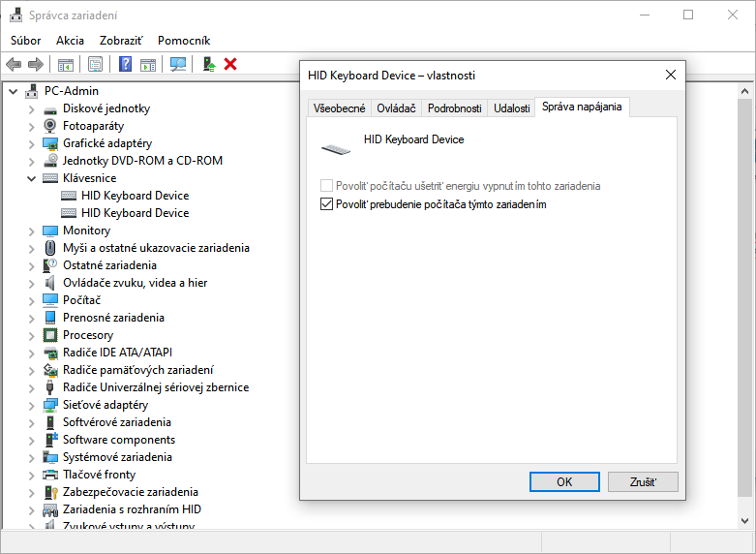
Task: Select the Fotoaparáty camera icon
Action: (x=50, y=126)
